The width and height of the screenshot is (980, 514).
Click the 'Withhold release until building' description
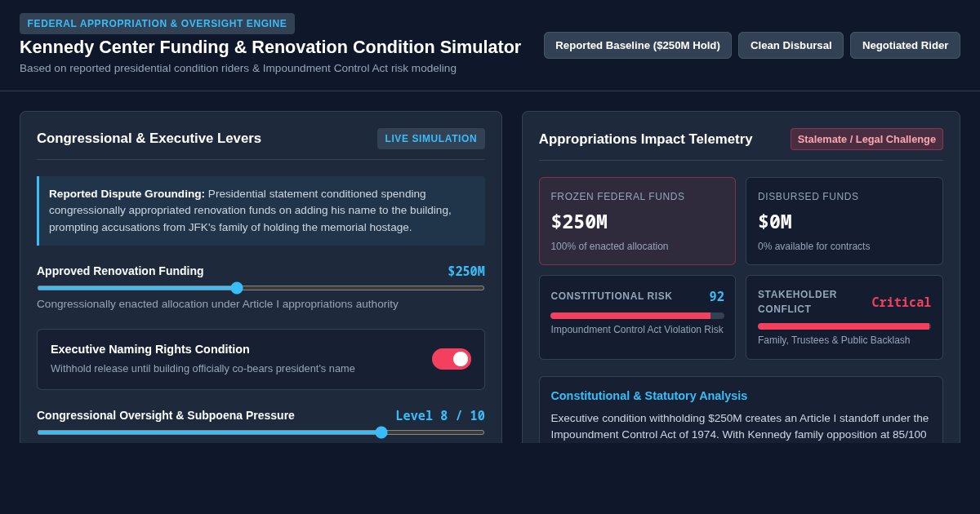click(203, 369)
